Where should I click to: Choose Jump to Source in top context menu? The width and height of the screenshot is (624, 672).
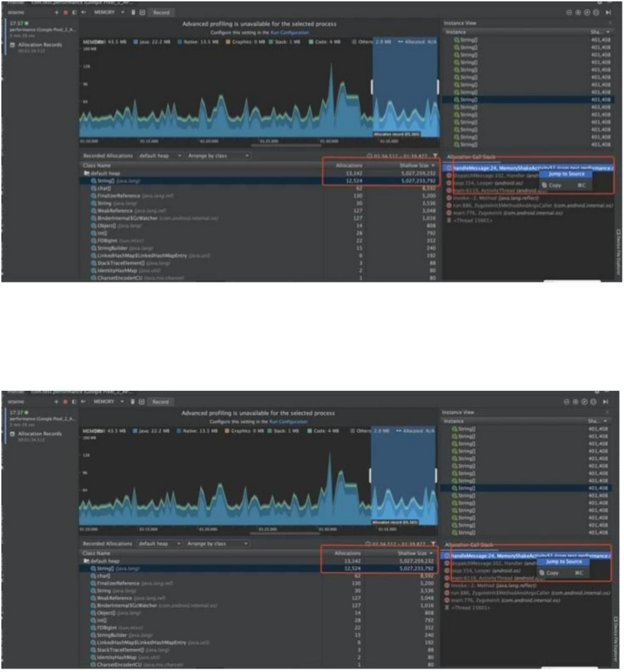pyautogui.click(x=566, y=174)
